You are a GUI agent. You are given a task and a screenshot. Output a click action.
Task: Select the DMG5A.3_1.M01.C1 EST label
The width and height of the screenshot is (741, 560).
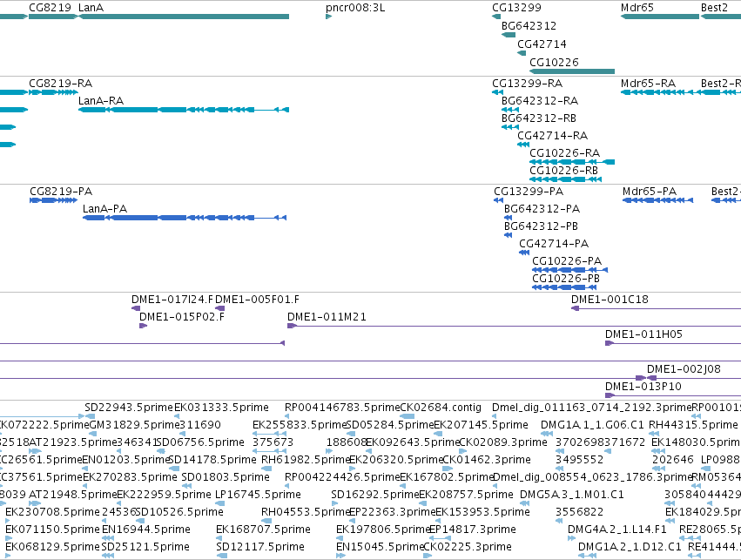[x=572, y=495]
